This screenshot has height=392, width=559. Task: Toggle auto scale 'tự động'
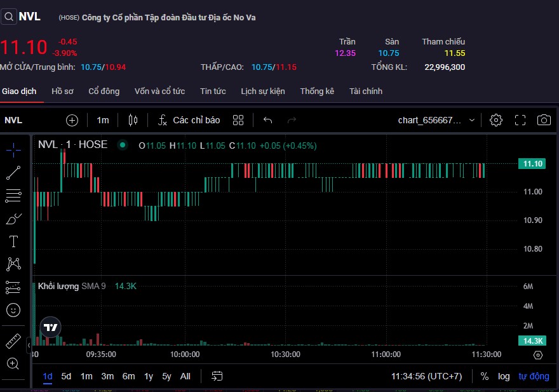534,376
